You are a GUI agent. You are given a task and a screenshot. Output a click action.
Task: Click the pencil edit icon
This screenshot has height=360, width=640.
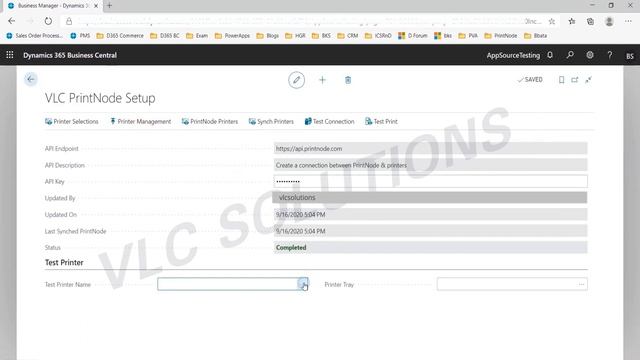[296, 80]
